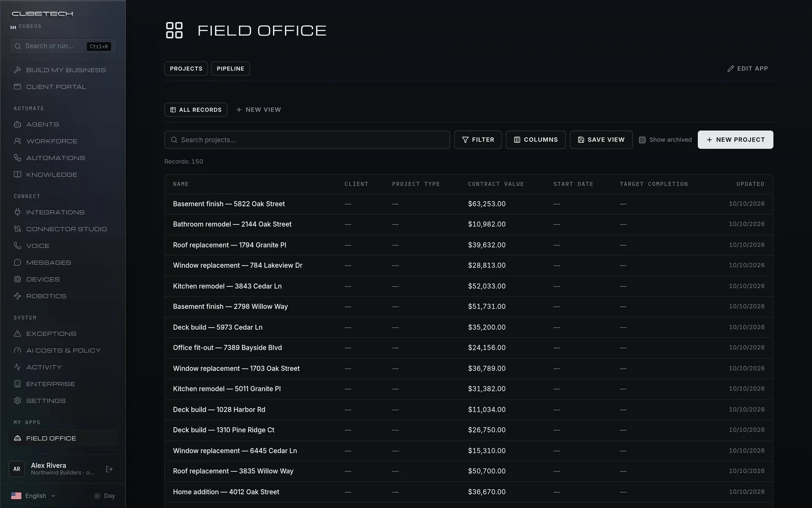Open the Columns chooser

(x=535, y=140)
